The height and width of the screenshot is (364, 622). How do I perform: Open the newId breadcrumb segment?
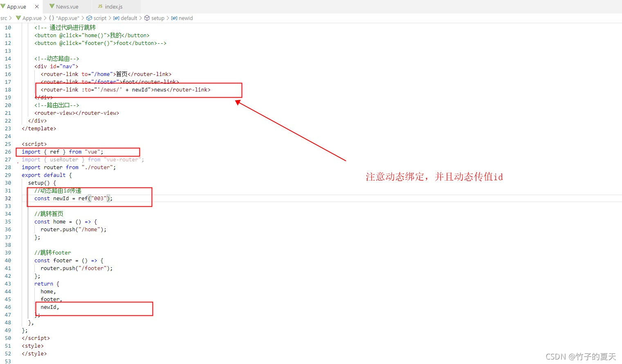point(186,18)
